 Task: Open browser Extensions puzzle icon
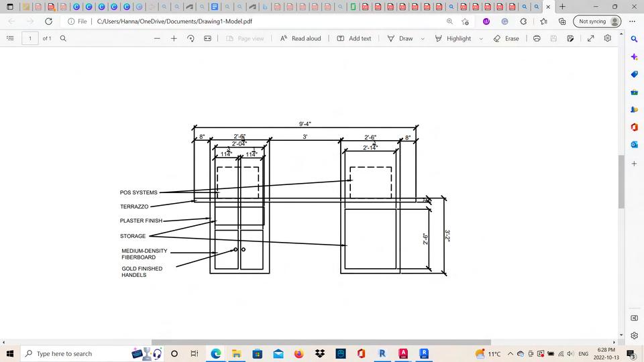pos(523,21)
